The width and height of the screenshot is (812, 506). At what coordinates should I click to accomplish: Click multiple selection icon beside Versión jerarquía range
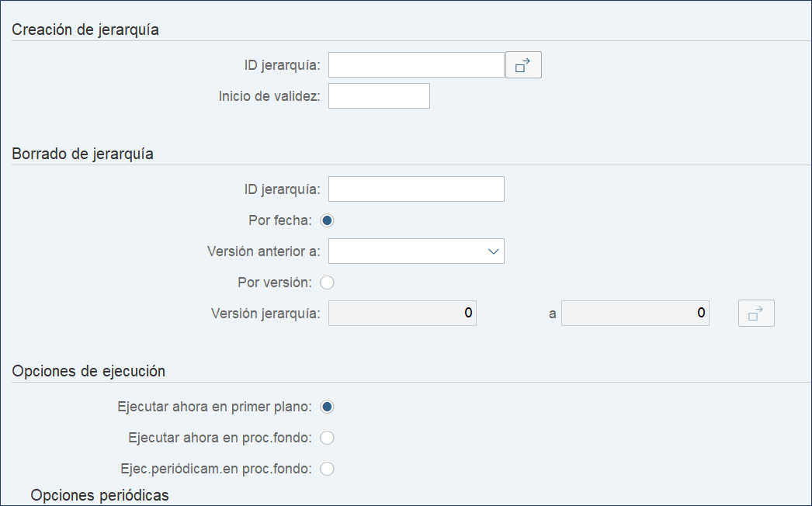click(755, 314)
